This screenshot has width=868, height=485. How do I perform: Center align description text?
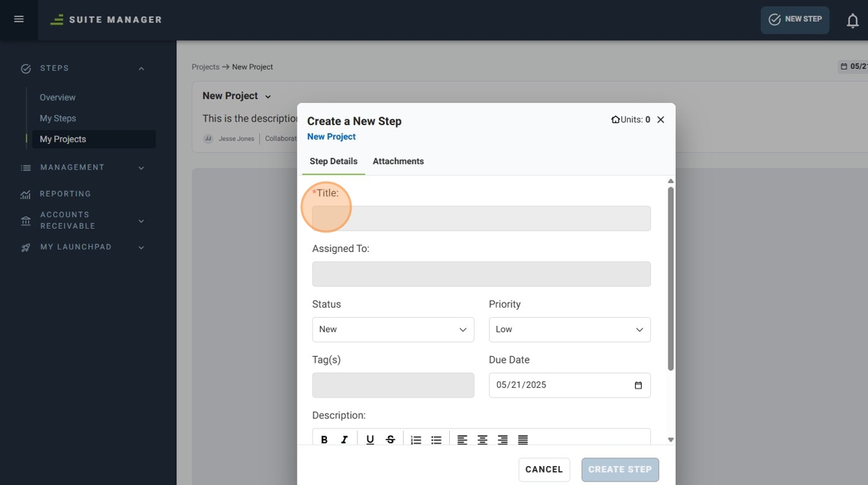[x=482, y=439]
